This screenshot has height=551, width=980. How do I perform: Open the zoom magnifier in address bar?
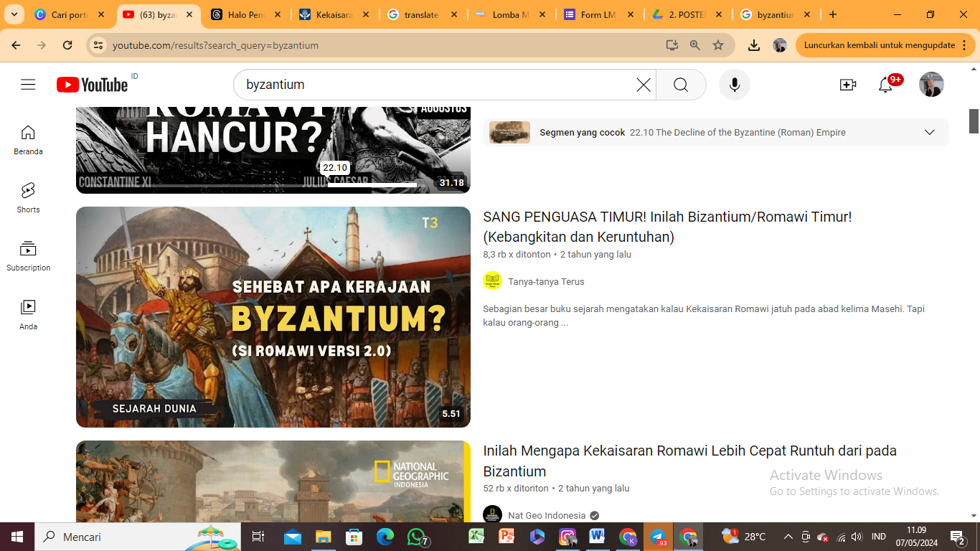pyautogui.click(x=694, y=45)
